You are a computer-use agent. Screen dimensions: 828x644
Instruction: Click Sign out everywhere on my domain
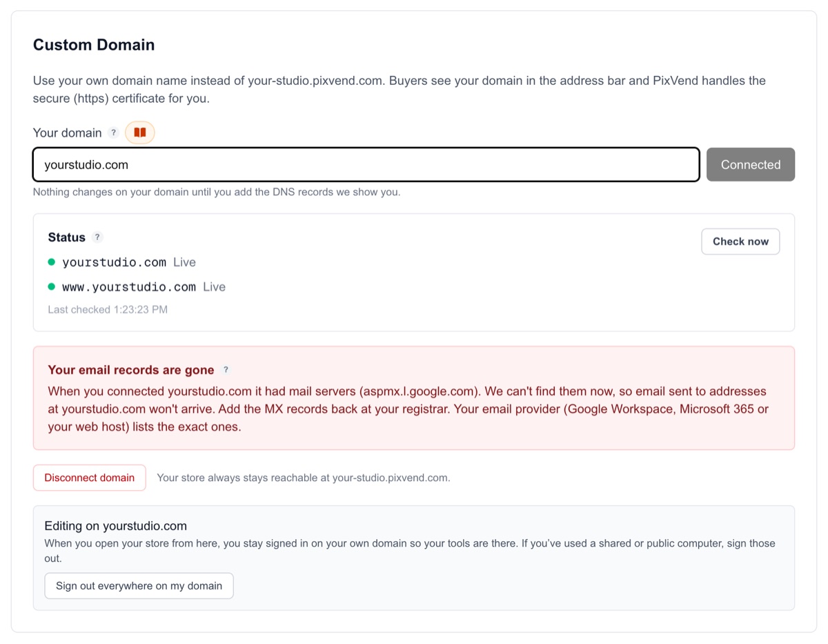(139, 586)
